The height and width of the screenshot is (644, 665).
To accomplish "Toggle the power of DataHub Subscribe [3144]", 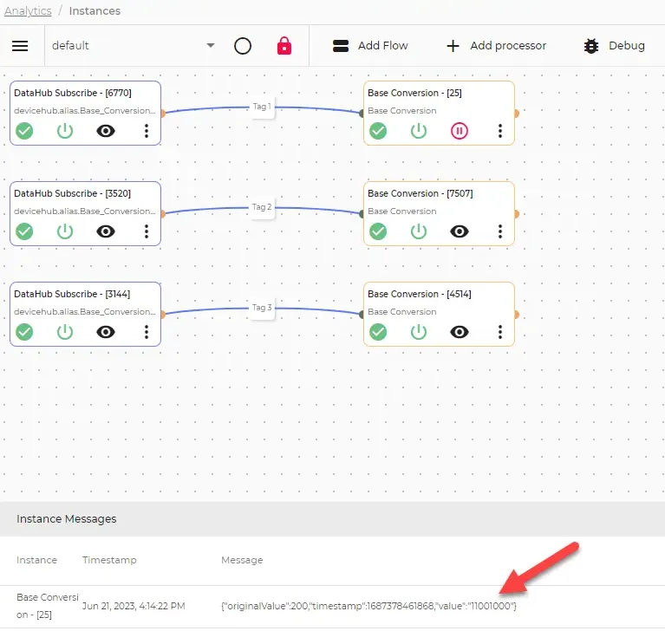I will click(x=65, y=332).
